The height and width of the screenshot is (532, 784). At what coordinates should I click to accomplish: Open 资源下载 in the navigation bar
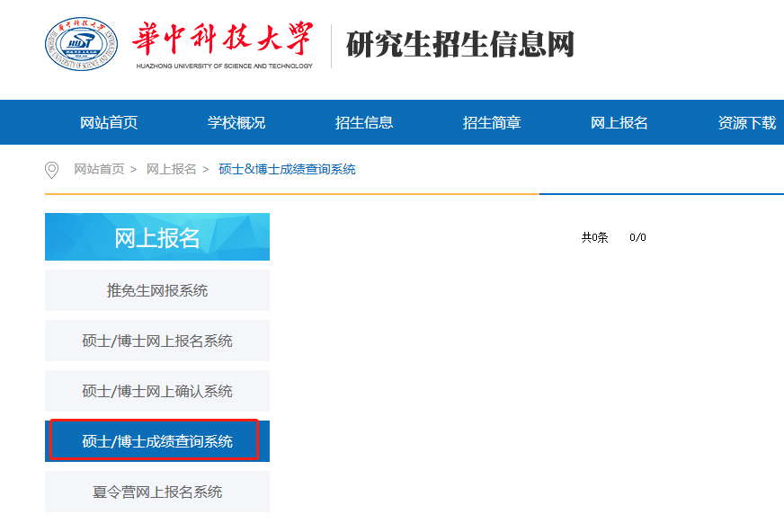coord(747,122)
